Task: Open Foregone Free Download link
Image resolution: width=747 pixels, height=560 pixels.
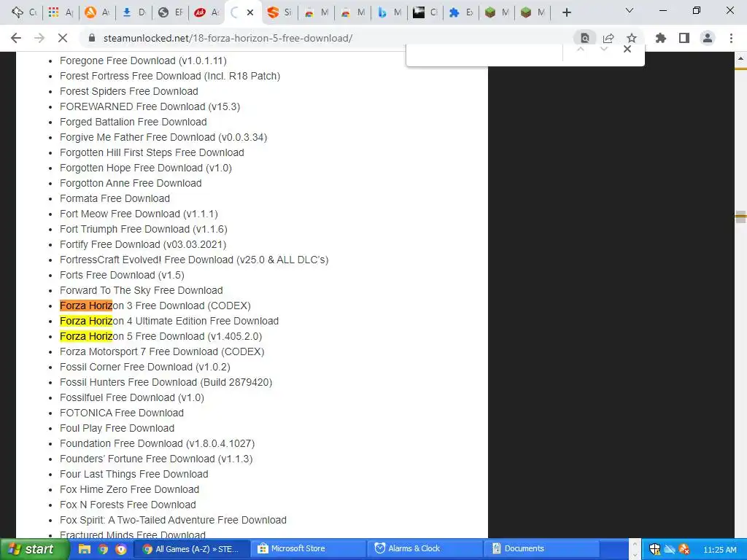Action: [x=143, y=61]
